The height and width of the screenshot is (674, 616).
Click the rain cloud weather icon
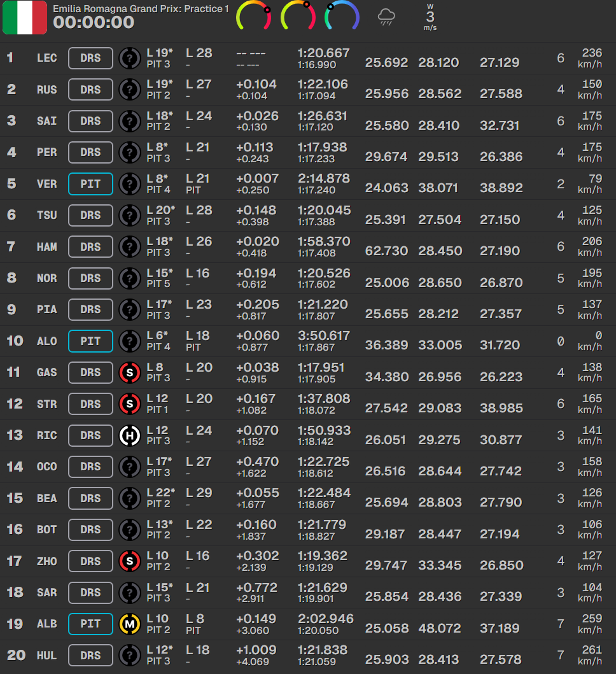(386, 17)
